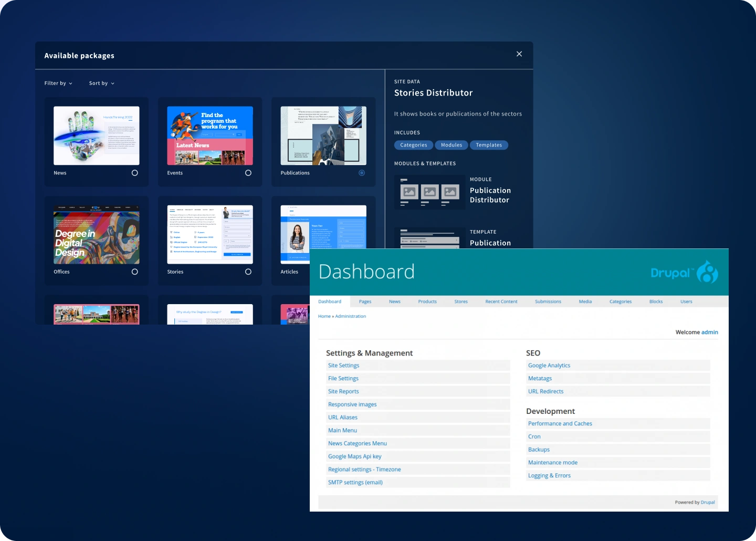Click the Templates tag chip
756x541 pixels.
coord(489,145)
